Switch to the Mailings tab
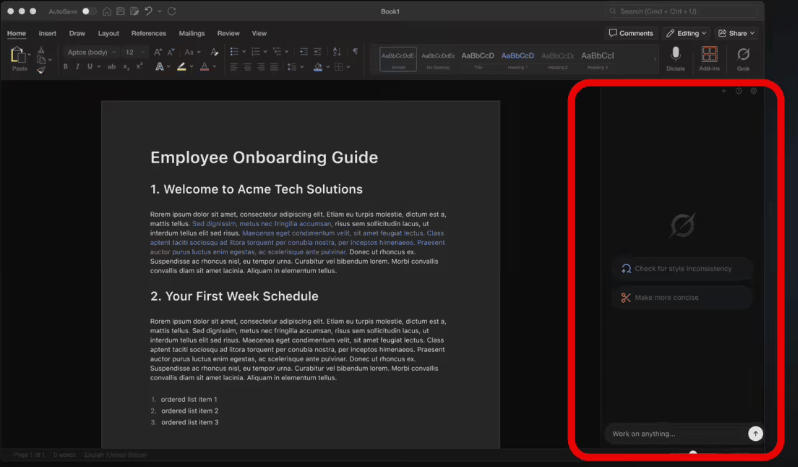798x467 pixels. tap(191, 33)
